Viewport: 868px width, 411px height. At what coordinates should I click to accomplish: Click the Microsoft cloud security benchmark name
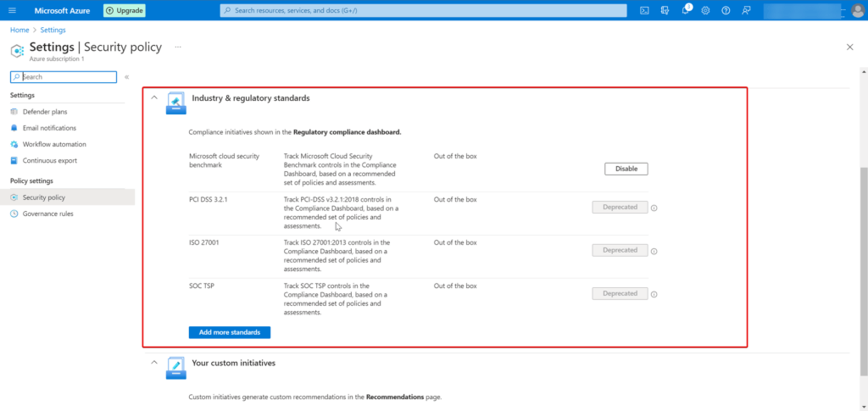click(x=224, y=160)
